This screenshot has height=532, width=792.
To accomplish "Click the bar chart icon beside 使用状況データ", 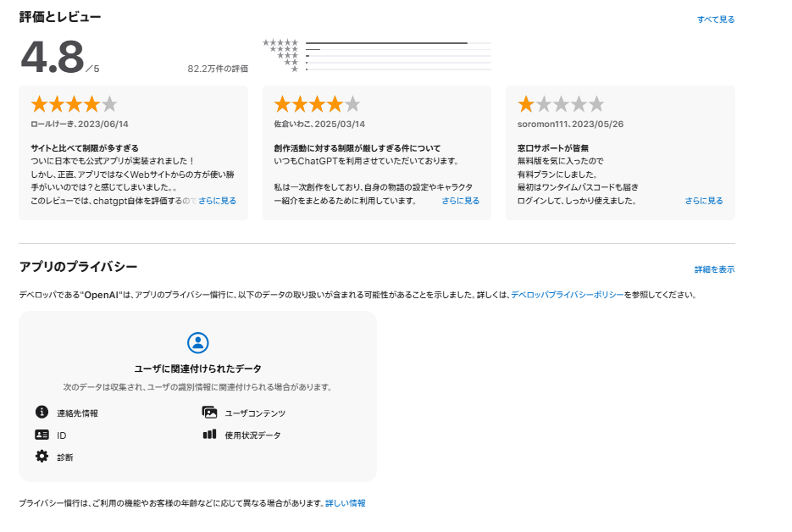I will [209, 434].
